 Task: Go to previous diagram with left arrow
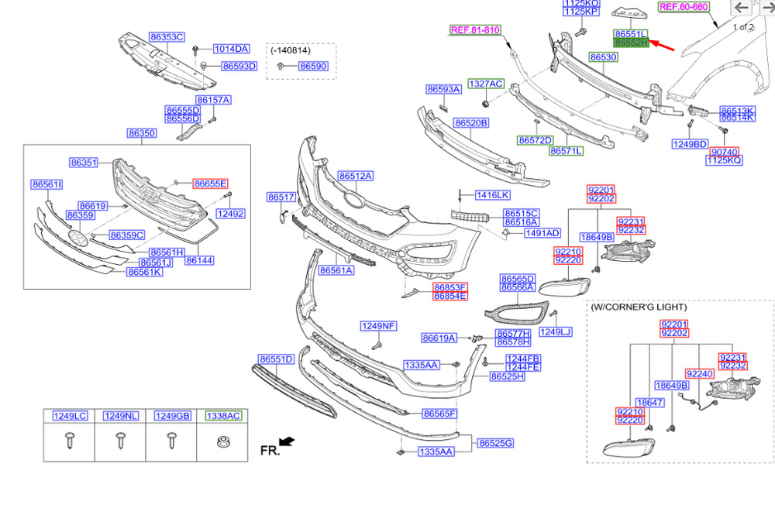pyautogui.click(x=742, y=8)
